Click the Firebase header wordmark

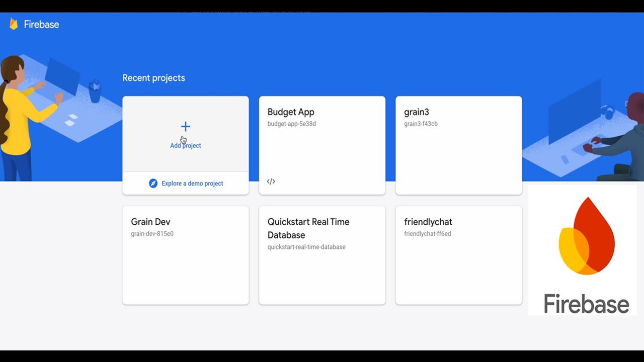(x=41, y=25)
